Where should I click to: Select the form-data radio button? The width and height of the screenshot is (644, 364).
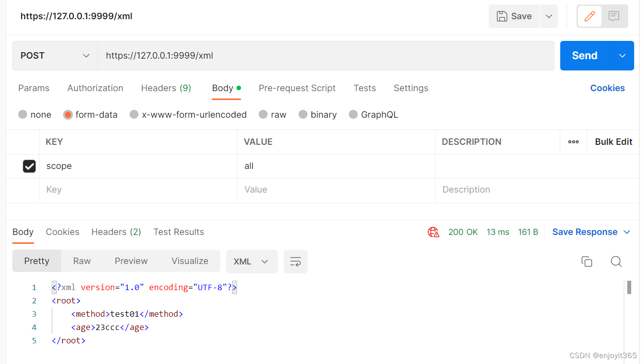(x=68, y=114)
